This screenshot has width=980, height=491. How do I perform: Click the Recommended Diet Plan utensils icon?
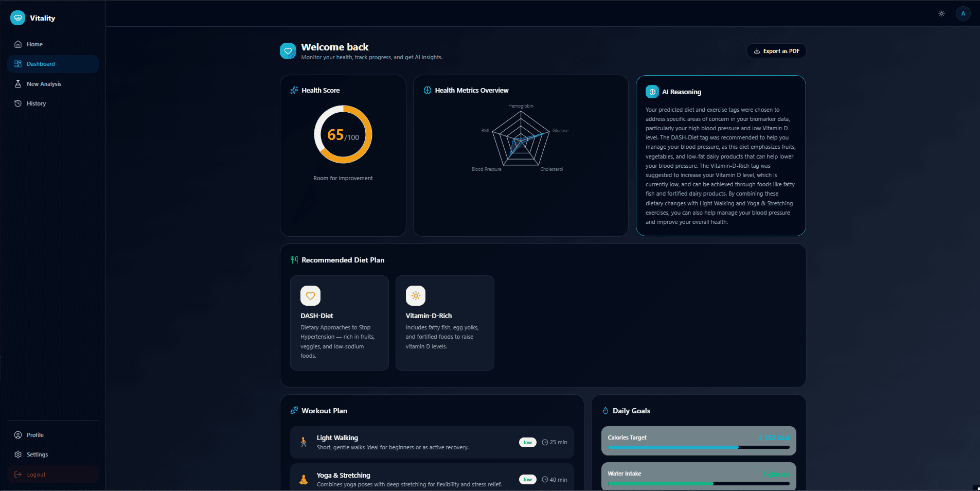point(294,260)
